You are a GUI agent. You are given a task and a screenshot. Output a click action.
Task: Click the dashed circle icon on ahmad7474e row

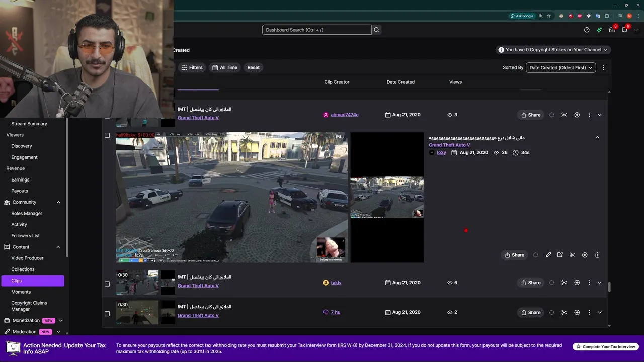[x=552, y=115]
